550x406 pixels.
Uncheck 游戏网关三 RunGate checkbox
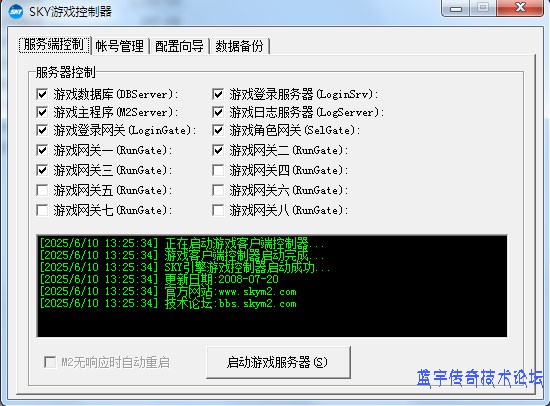coord(42,170)
